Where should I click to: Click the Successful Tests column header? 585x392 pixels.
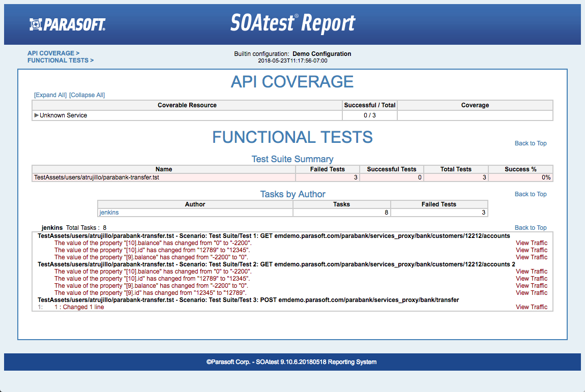(391, 169)
